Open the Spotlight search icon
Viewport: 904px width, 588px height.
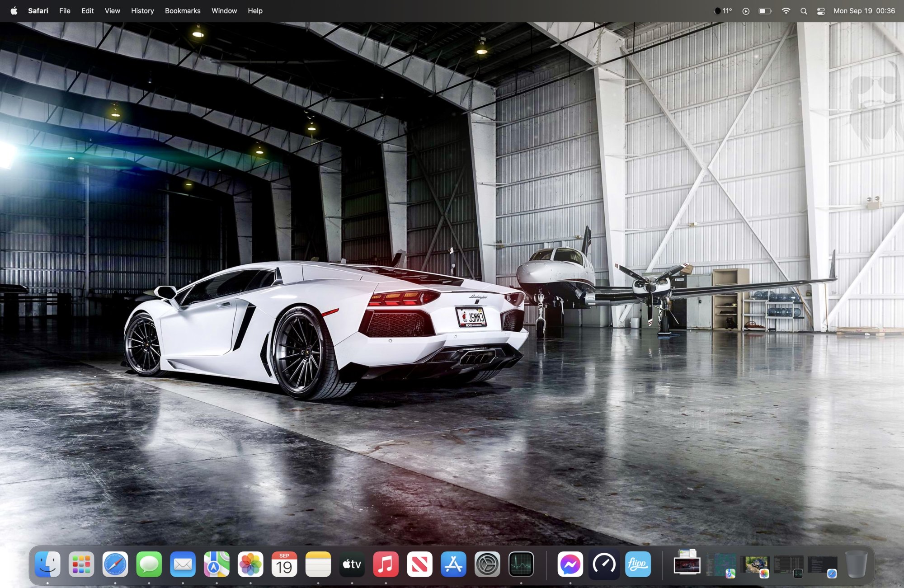pos(804,11)
